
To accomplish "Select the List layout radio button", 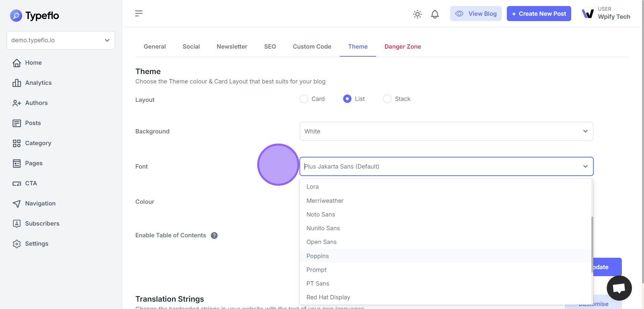I will (347, 99).
